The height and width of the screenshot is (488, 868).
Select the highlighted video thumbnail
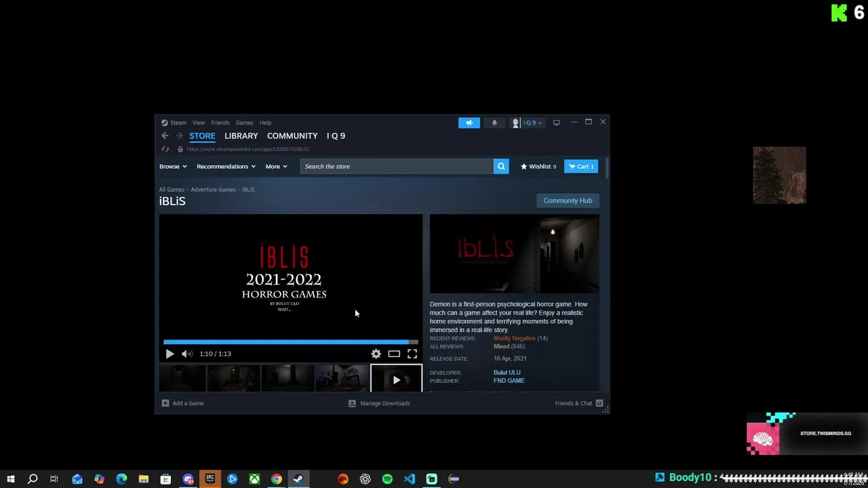point(396,378)
